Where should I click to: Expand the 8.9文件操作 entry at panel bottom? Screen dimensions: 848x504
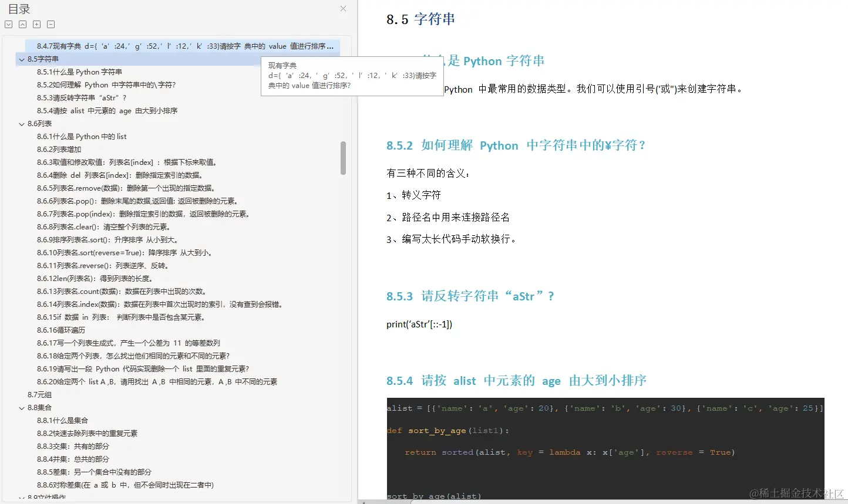(x=21, y=496)
